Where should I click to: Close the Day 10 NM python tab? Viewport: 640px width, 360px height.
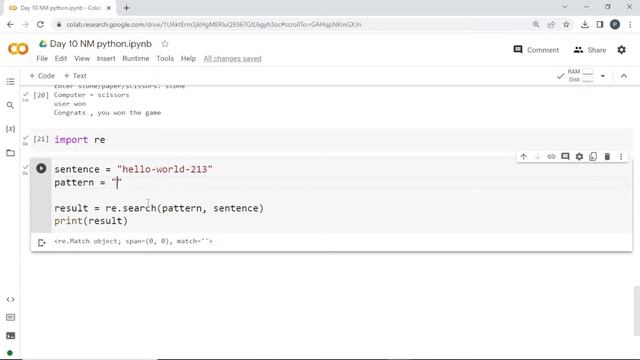(x=109, y=8)
